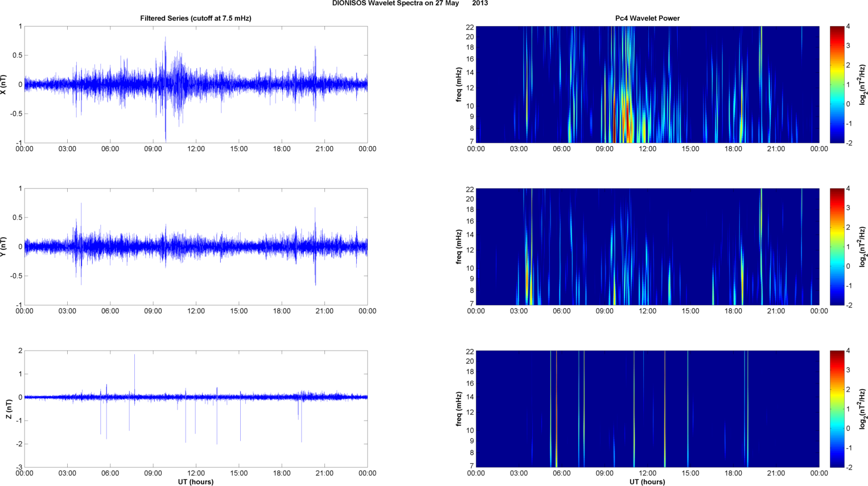The width and height of the screenshot is (868, 486).
Task: Click the DIONISOS Wavelet Spectra figure title
Action: 410,3
